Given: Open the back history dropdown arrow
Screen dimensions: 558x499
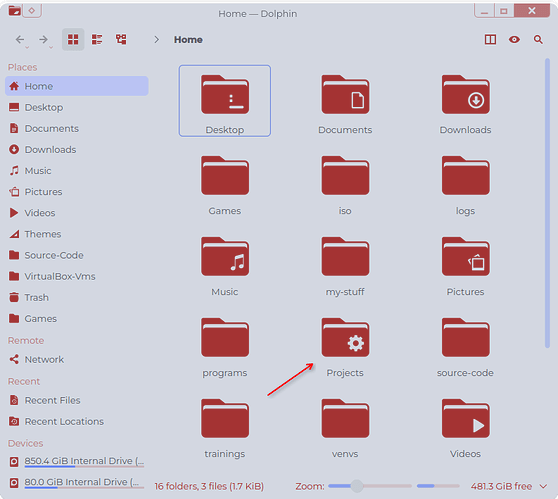Looking at the screenshot, I should tap(27, 47).
